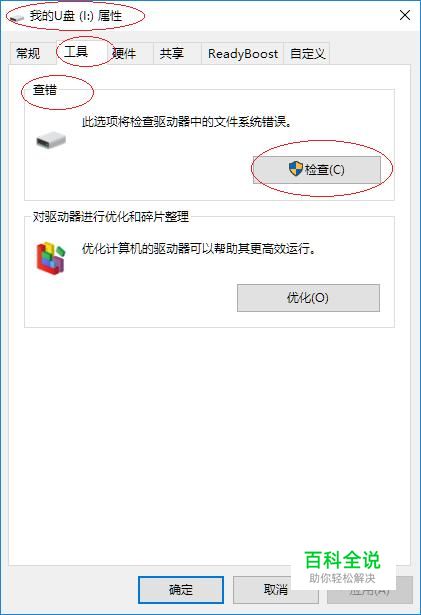Open the ReadyBoost tab

pos(243,53)
